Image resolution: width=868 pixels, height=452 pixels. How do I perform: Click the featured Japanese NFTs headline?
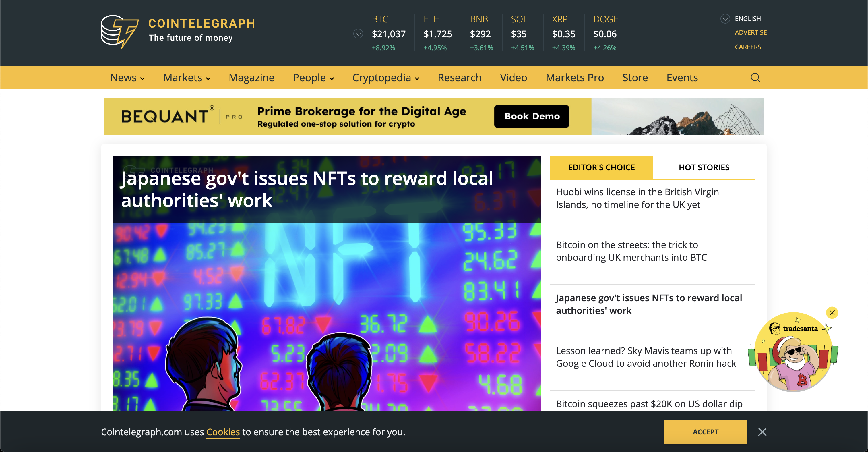306,189
